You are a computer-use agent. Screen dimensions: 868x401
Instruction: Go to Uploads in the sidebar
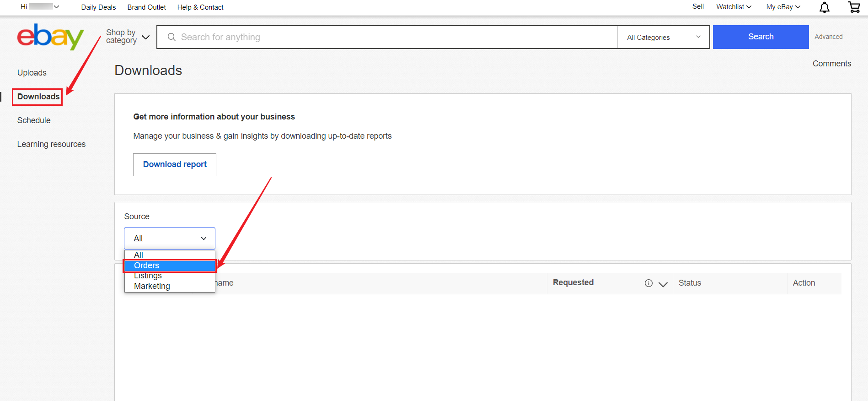tap(32, 73)
